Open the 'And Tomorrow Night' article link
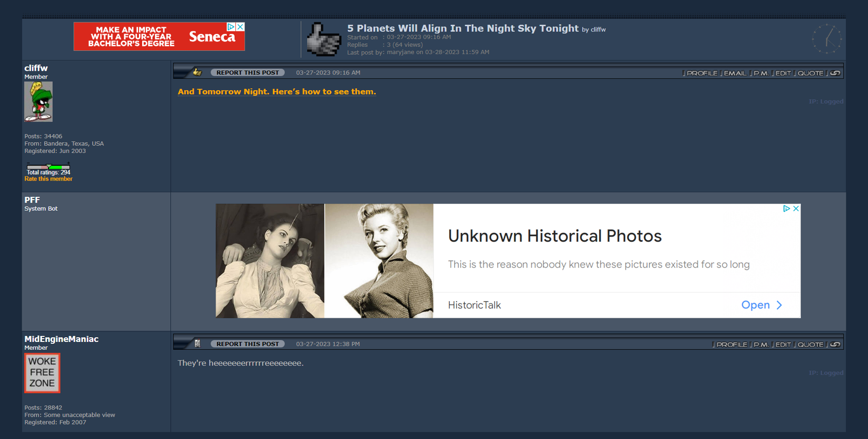Viewport: 868px width, 439px height. coord(277,91)
